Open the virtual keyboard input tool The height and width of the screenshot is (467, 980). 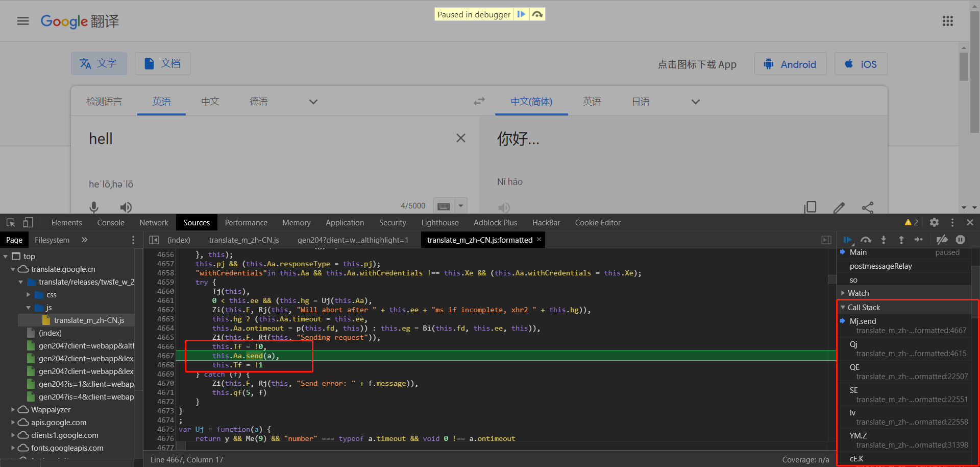point(444,206)
